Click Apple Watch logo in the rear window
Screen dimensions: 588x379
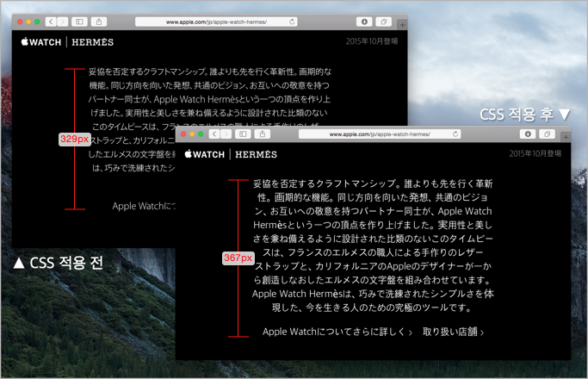click(40, 42)
